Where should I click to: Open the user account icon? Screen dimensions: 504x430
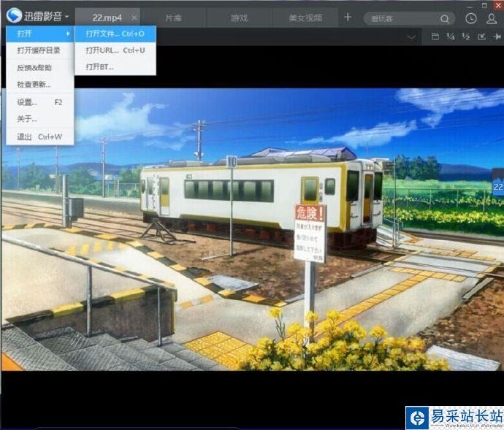(492, 19)
